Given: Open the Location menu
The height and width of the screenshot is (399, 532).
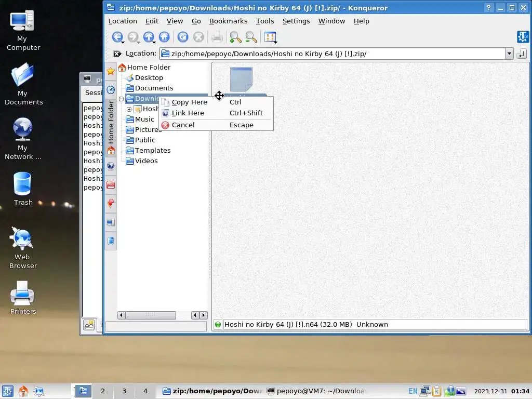Looking at the screenshot, I should [x=123, y=21].
